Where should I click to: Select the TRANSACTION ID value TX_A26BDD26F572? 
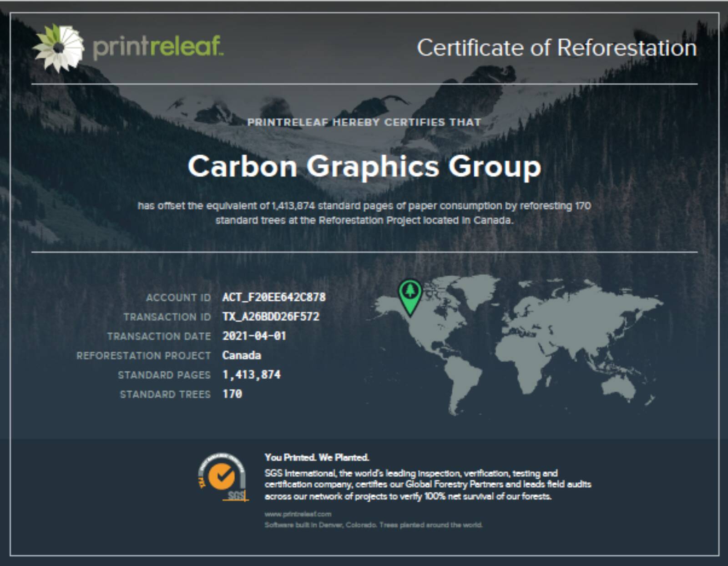click(x=271, y=317)
